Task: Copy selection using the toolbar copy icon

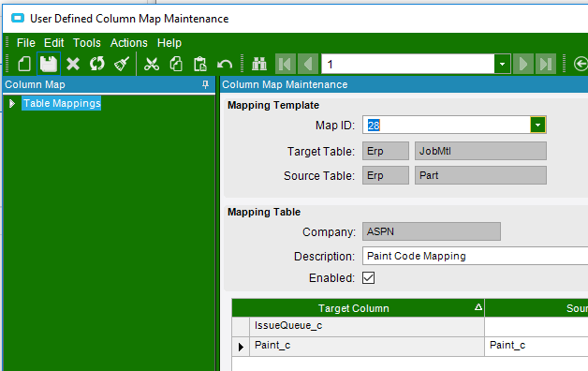Action: [176, 64]
